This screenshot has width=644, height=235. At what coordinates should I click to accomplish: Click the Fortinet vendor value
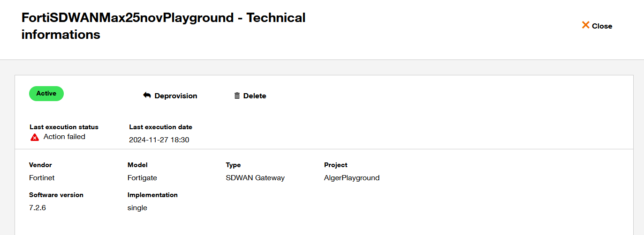click(x=42, y=178)
